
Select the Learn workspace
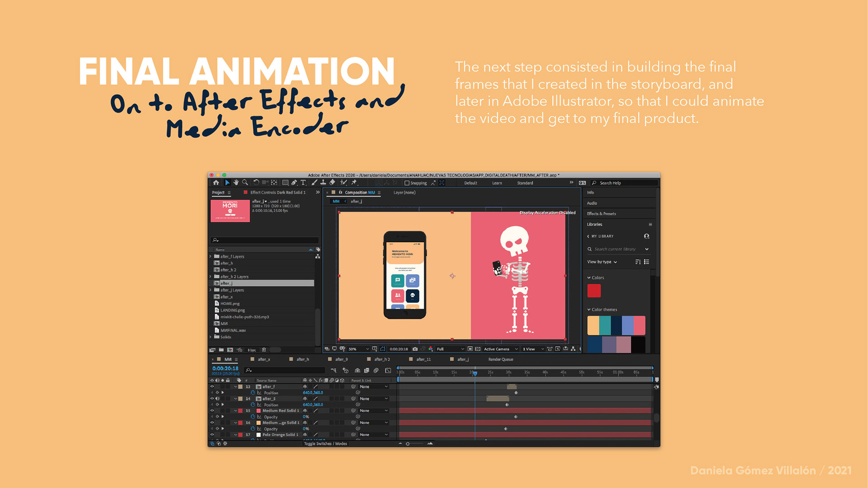[497, 183]
